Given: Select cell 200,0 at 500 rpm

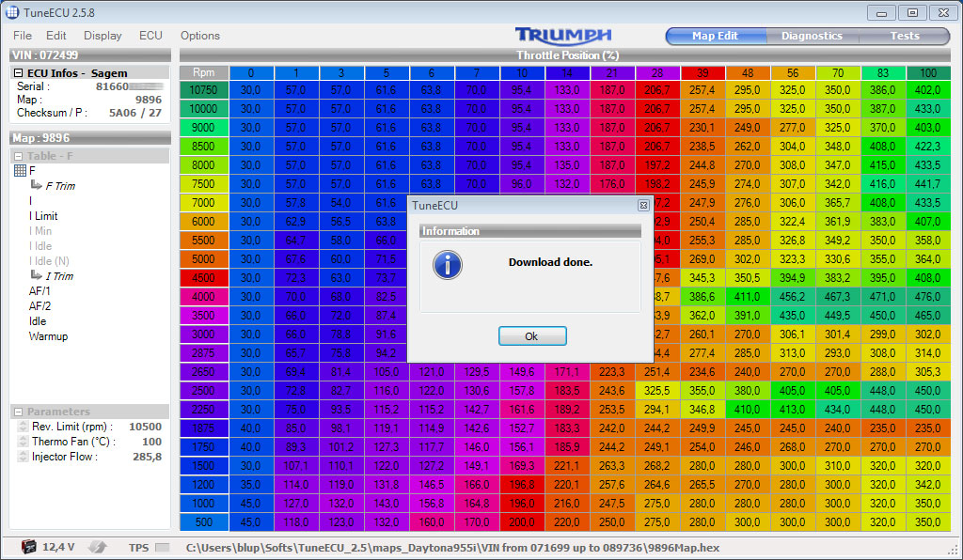Looking at the screenshot, I should click(522, 522).
